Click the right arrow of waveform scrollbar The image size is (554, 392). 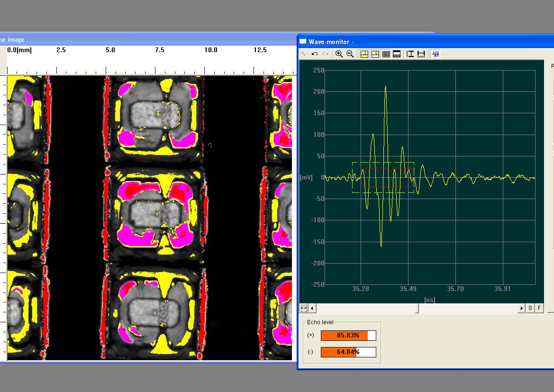click(x=522, y=308)
